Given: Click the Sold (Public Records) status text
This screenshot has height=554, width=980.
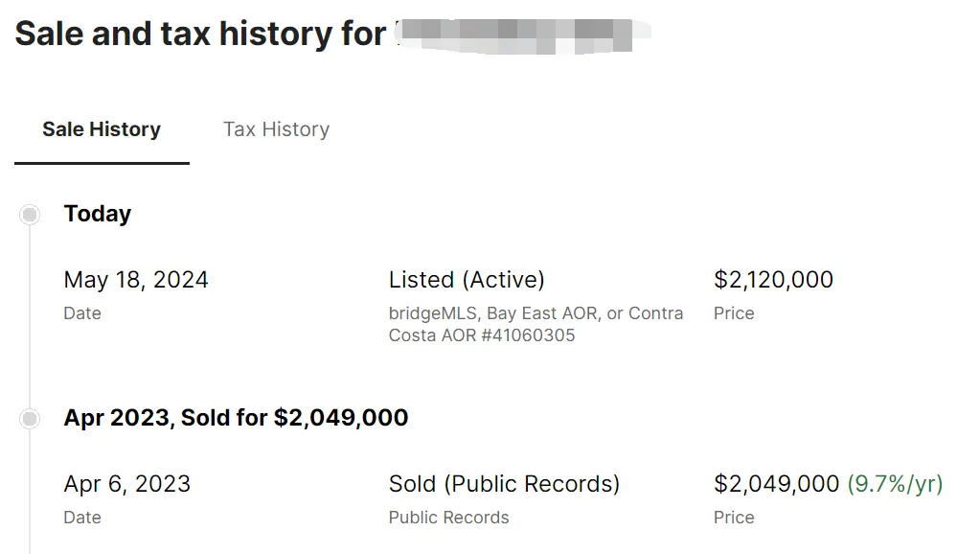Looking at the screenshot, I should (x=504, y=484).
